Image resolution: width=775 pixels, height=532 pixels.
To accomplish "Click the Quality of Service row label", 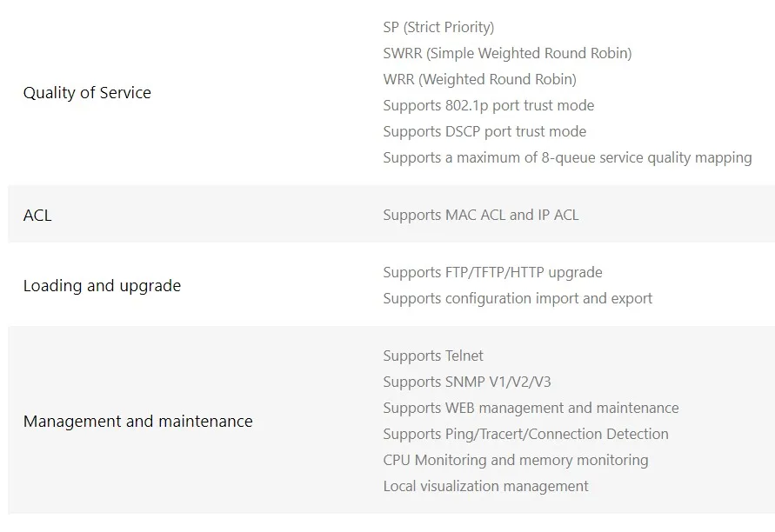I will point(87,93).
